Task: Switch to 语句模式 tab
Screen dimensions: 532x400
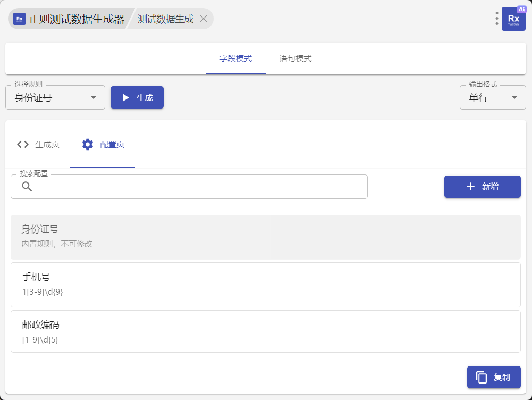Action: pyautogui.click(x=295, y=59)
